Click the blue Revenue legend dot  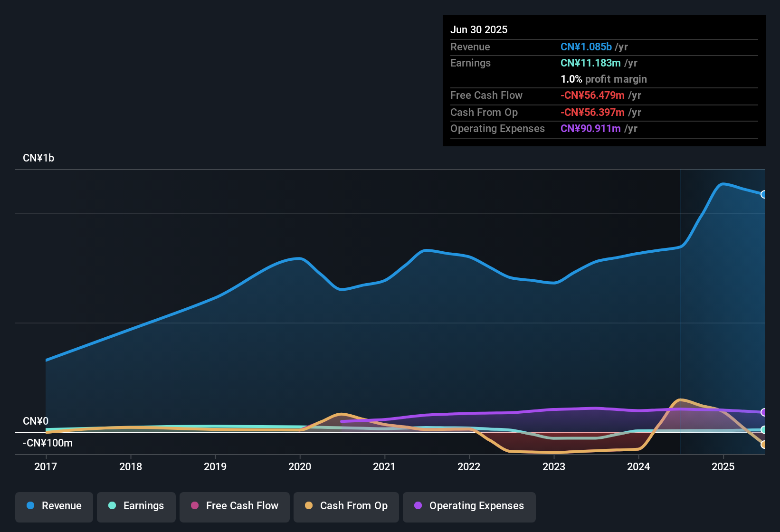point(30,505)
